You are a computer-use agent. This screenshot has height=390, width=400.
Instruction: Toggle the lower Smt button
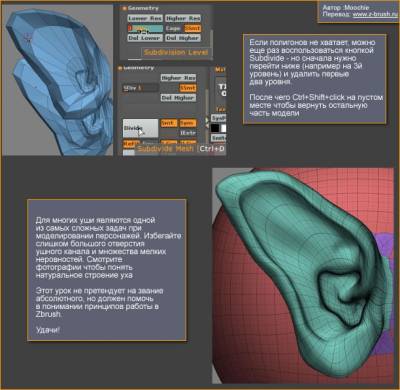[x=188, y=88]
